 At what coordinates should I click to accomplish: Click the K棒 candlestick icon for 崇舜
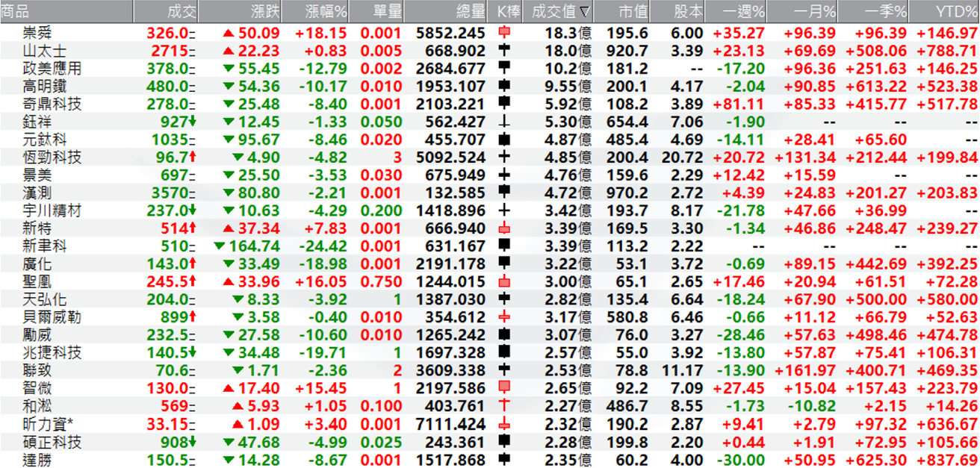(x=506, y=33)
